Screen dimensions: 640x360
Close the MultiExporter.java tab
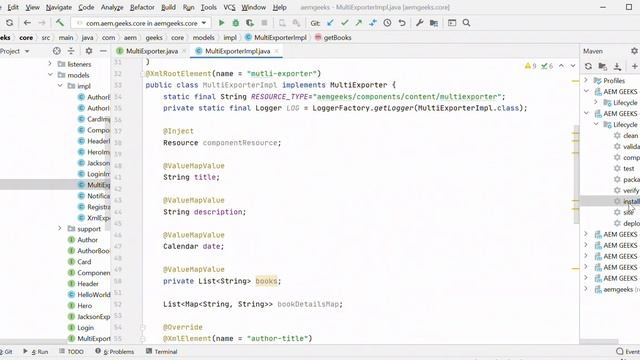(184, 51)
